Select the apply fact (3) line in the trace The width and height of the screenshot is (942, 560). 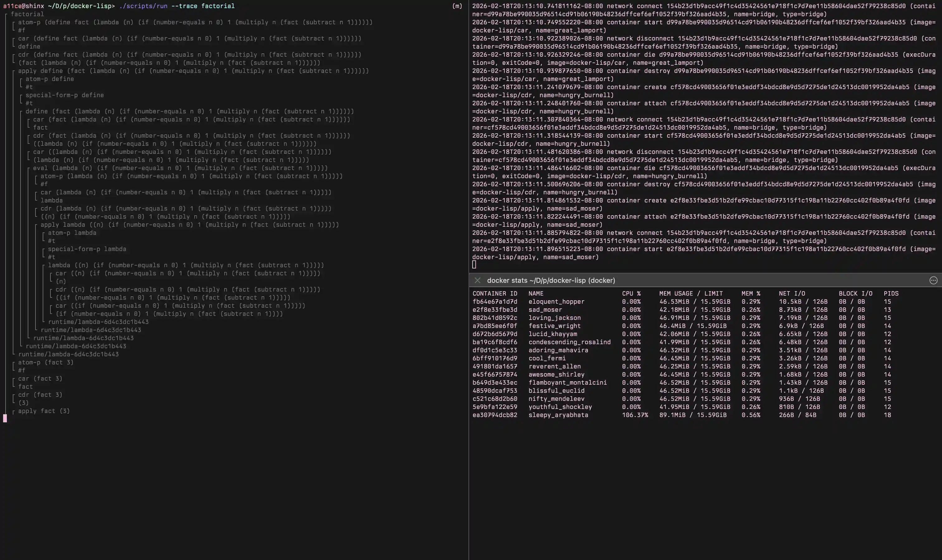[x=44, y=411]
